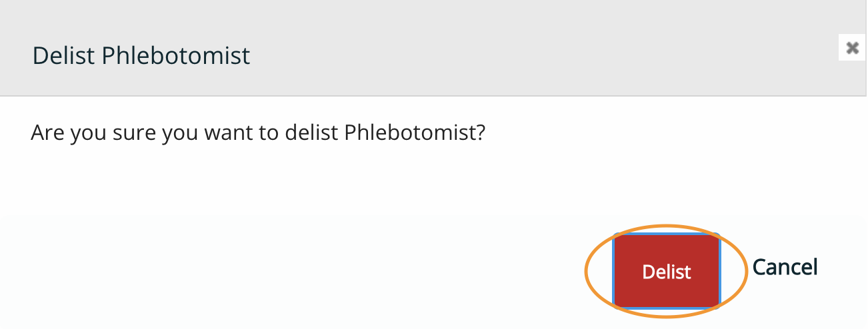Click the gray dialog header bar
The width and height of the screenshot is (868, 329).
pos(433,48)
